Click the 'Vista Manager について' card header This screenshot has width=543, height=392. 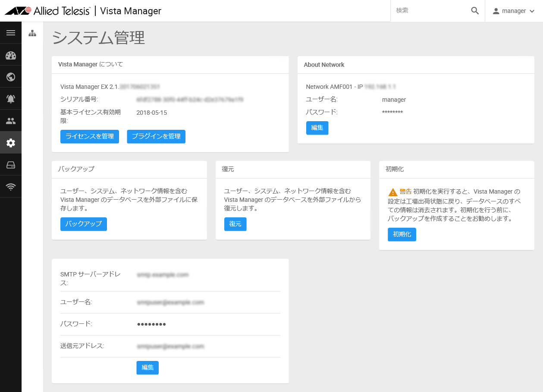pyautogui.click(x=91, y=64)
